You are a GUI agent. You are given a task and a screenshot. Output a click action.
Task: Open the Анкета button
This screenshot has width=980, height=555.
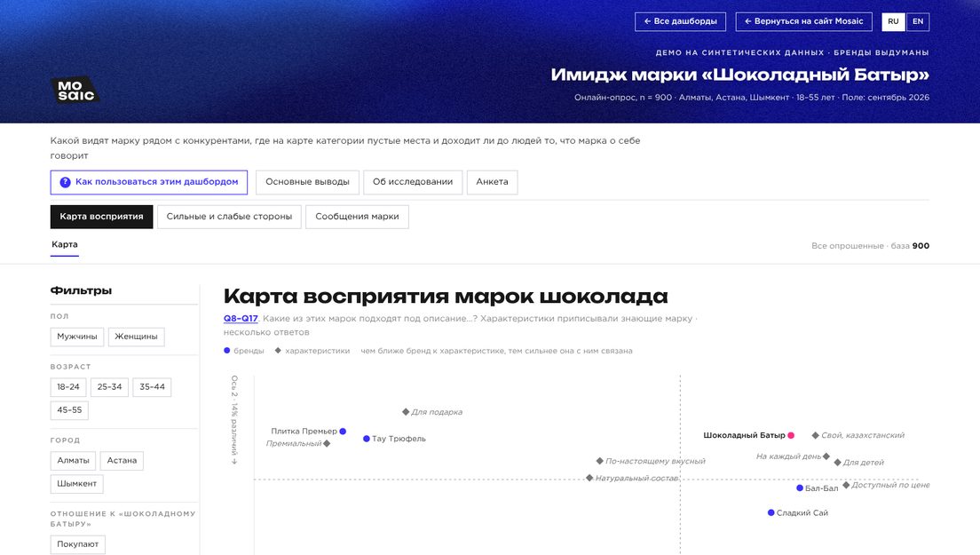(492, 183)
